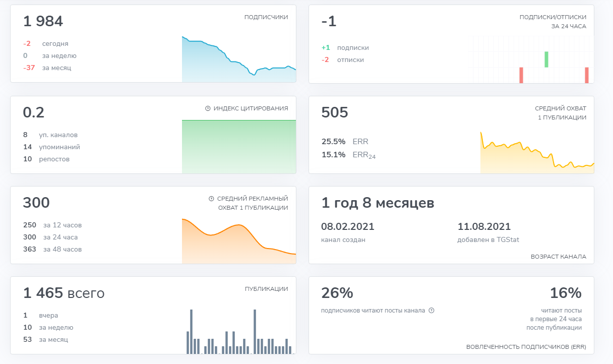Click the blue subscribers trend chart
This screenshot has height=364, width=613.
[x=239, y=59]
